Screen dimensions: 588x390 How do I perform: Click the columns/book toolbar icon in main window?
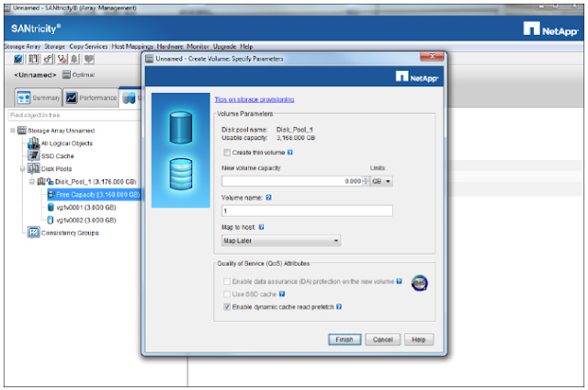[x=33, y=59]
